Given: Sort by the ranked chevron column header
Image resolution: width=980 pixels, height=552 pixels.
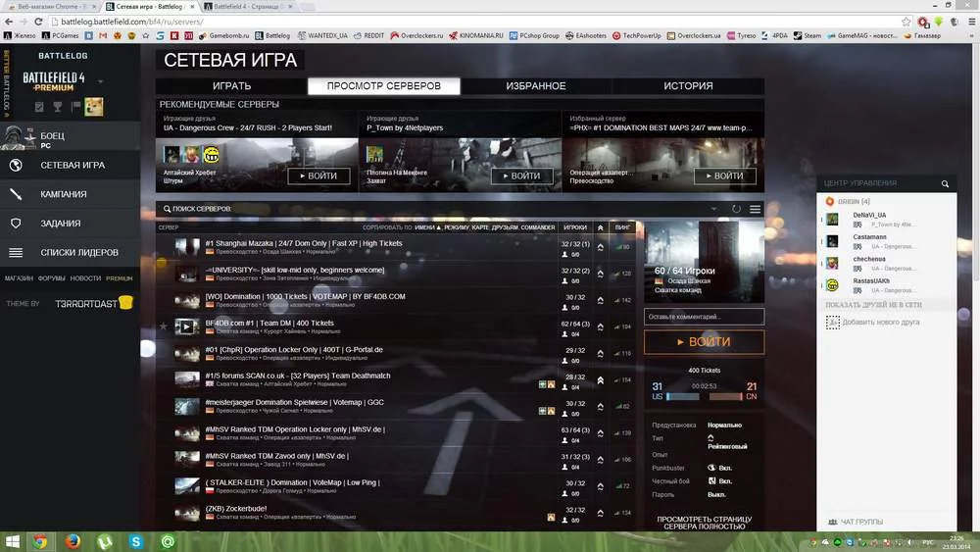Looking at the screenshot, I should (x=601, y=227).
